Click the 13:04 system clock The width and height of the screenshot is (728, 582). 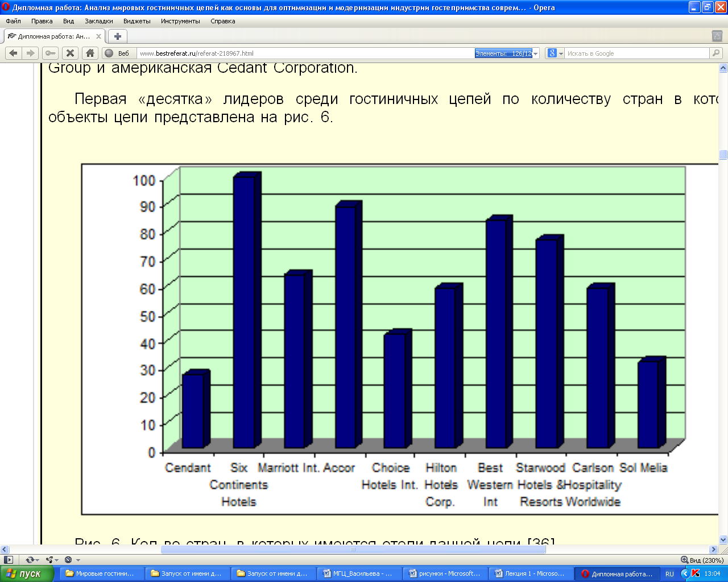point(712,574)
